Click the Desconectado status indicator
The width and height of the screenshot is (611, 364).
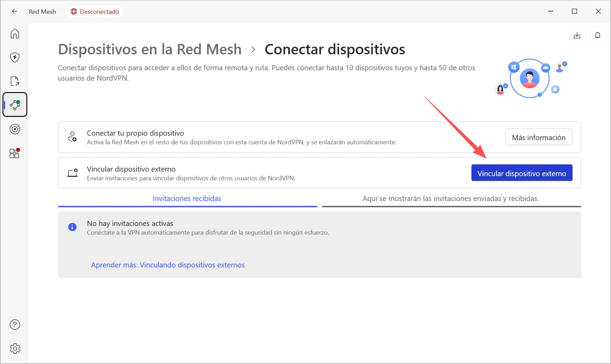coord(95,12)
